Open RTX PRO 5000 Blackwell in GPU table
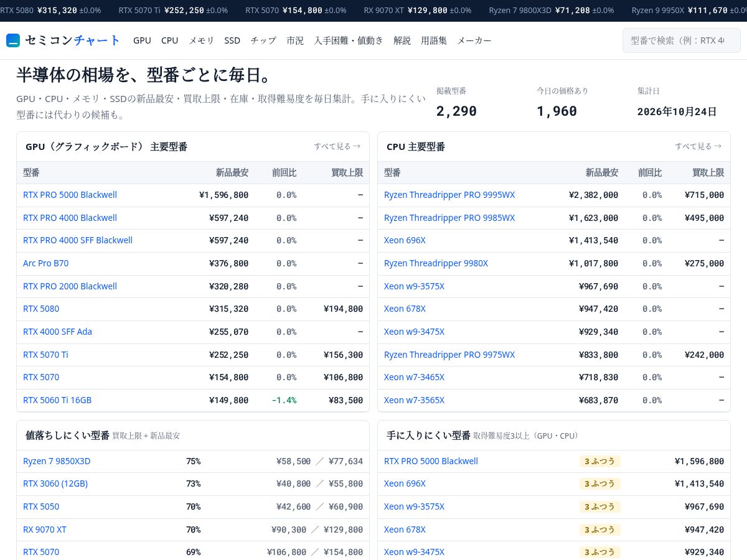The image size is (747, 560). coord(70,195)
